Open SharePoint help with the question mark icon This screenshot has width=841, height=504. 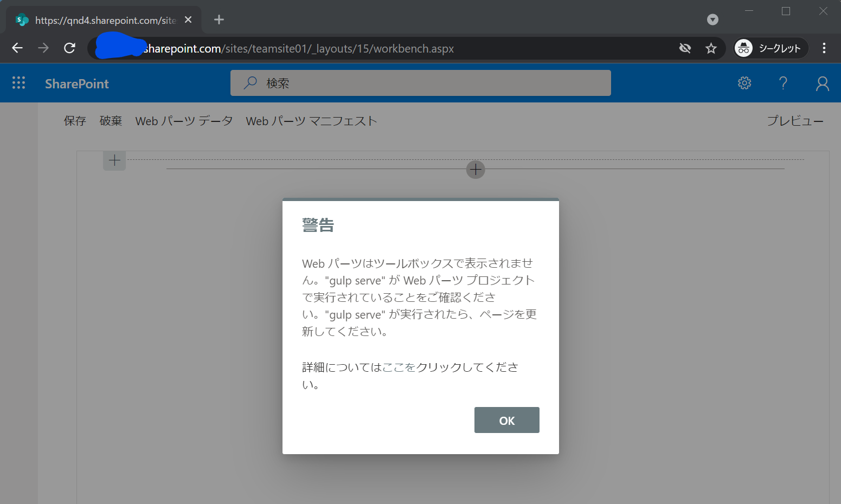tap(783, 83)
